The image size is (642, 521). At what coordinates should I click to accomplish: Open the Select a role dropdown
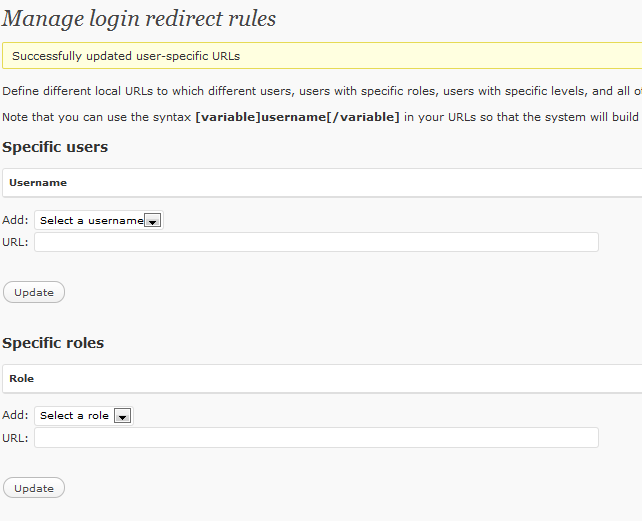(x=84, y=416)
